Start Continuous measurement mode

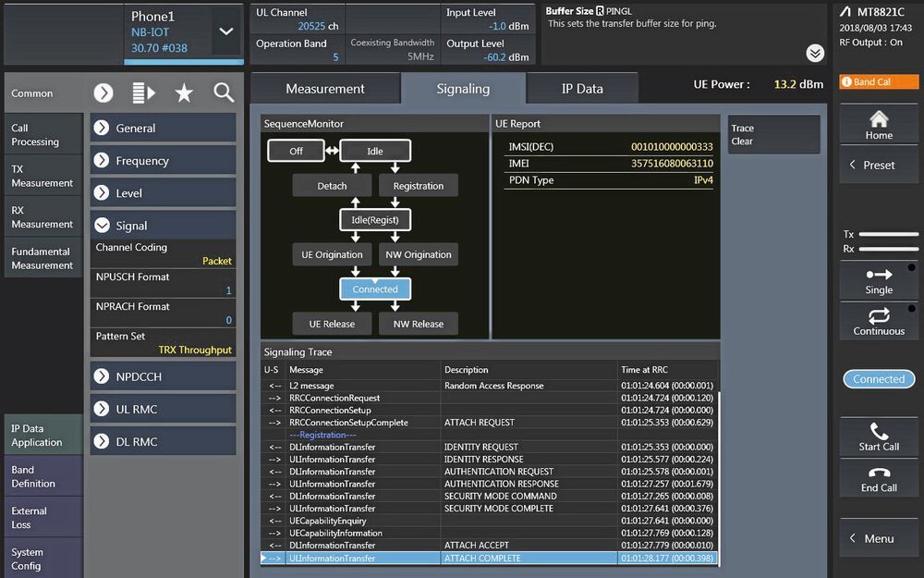pos(879,322)
